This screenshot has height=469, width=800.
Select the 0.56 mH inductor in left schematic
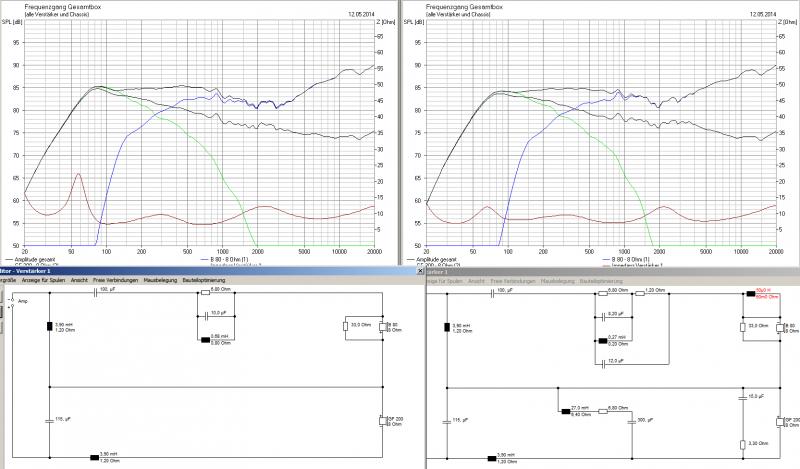pyautogui.click(x=203, y=340)
